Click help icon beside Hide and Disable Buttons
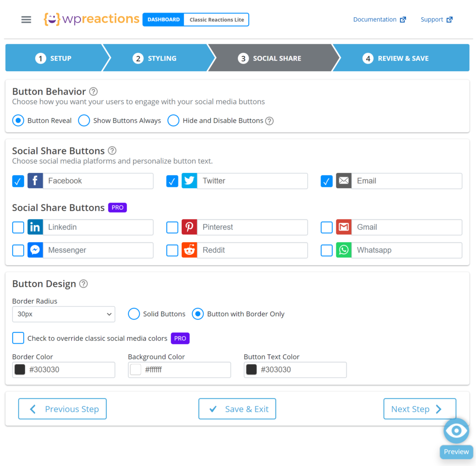 tap(269, 121)
